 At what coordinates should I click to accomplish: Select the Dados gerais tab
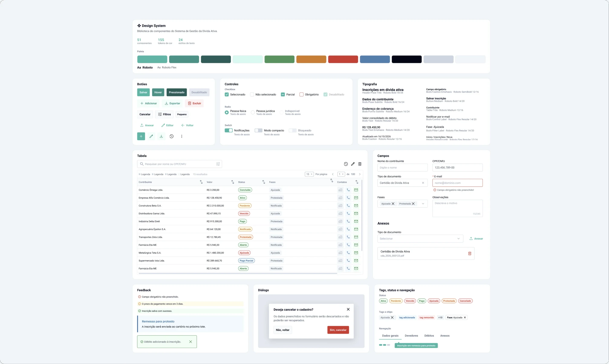pos(390,336)
